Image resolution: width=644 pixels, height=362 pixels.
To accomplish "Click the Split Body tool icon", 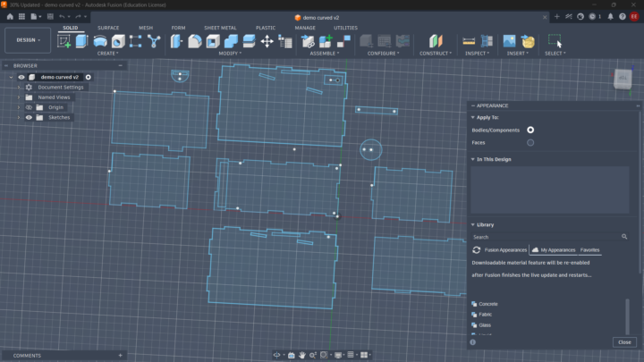I will coord(249,41).
